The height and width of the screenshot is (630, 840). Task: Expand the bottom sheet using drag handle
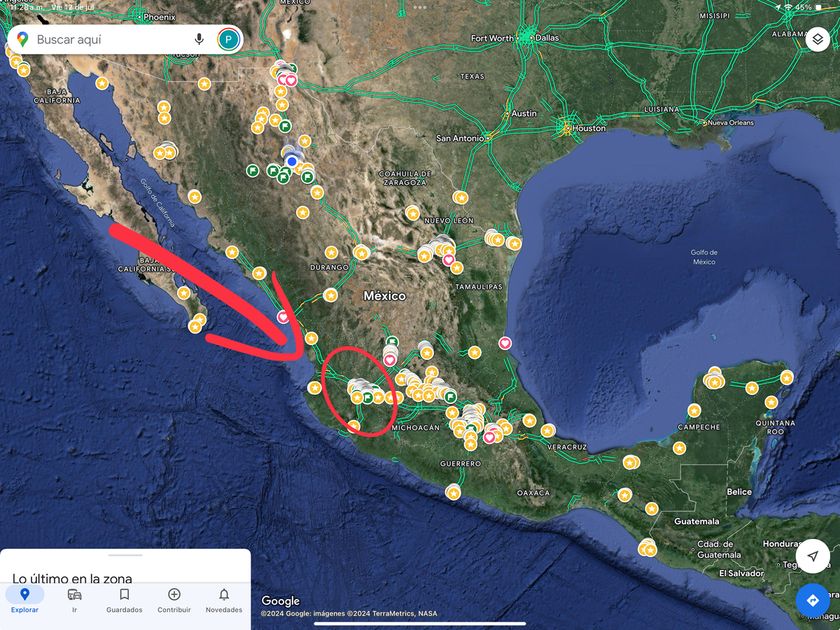[x=125, y=555]
